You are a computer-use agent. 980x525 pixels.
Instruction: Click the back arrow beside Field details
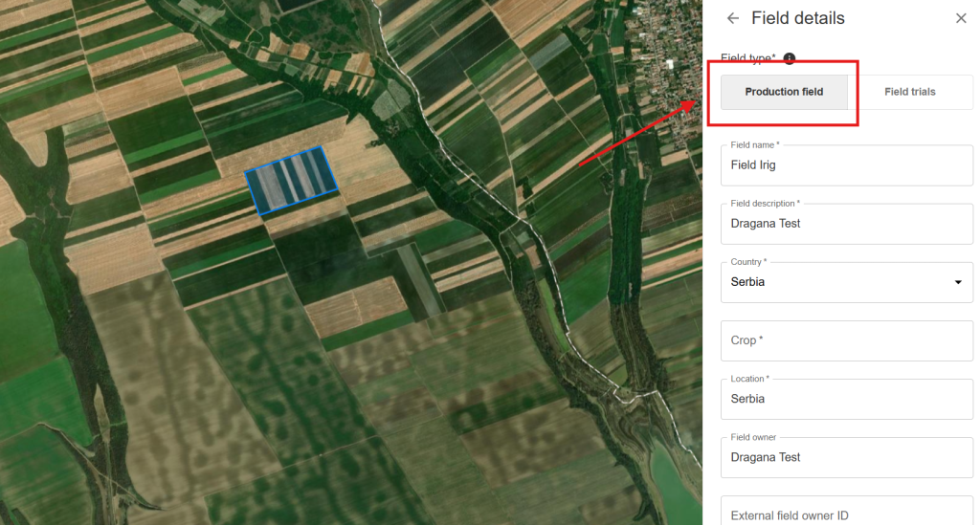733,18
